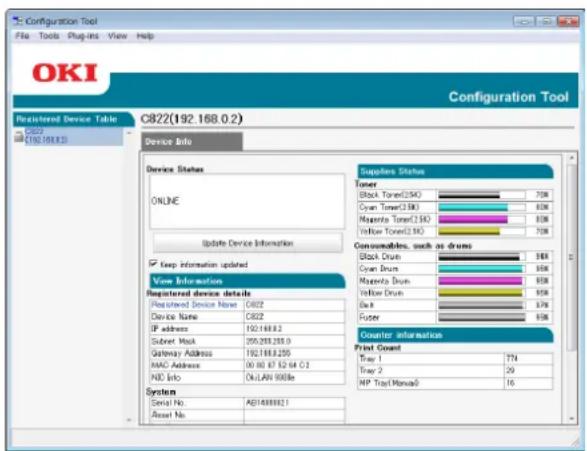Click the IP address value 192.168.0.2

click(264, 329)
